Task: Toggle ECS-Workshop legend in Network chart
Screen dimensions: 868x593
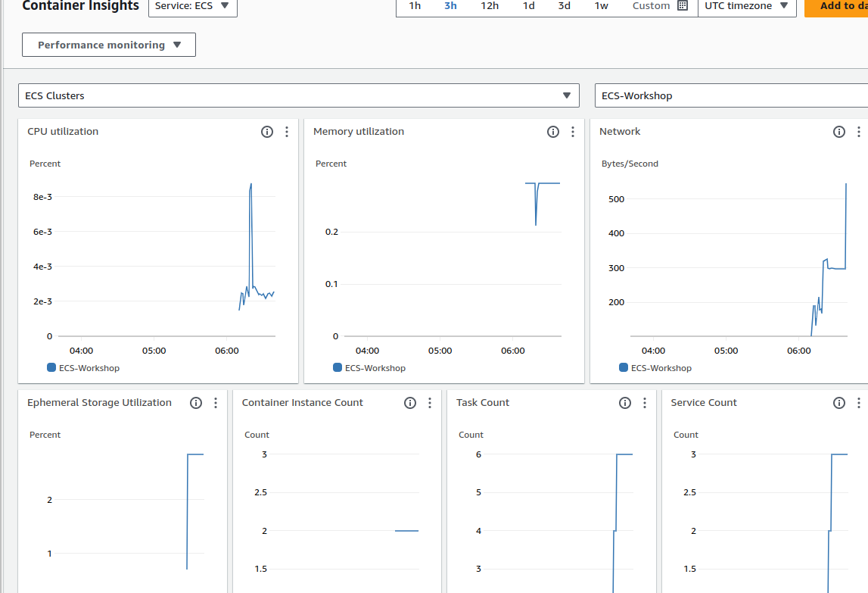Action: click(x=655, y=368)
